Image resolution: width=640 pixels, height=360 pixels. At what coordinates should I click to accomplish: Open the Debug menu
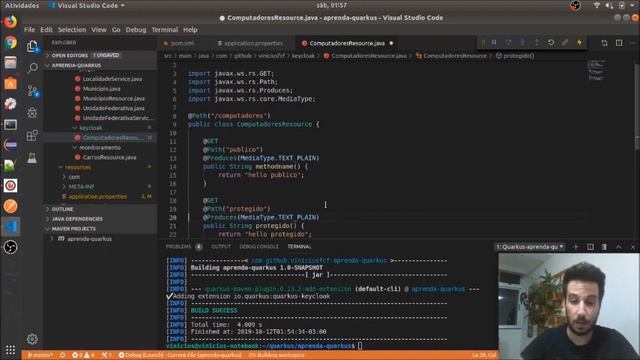(x=136, y=30)
